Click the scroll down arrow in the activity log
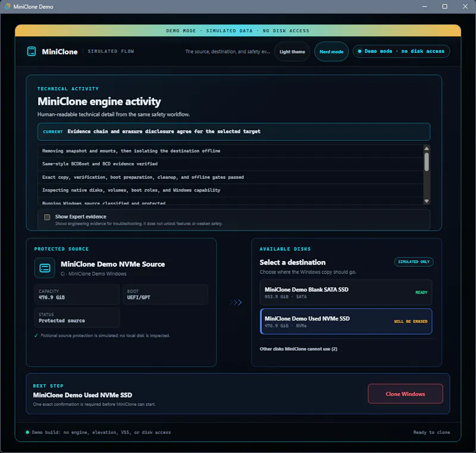476x453 pixels. click(427, 201)
